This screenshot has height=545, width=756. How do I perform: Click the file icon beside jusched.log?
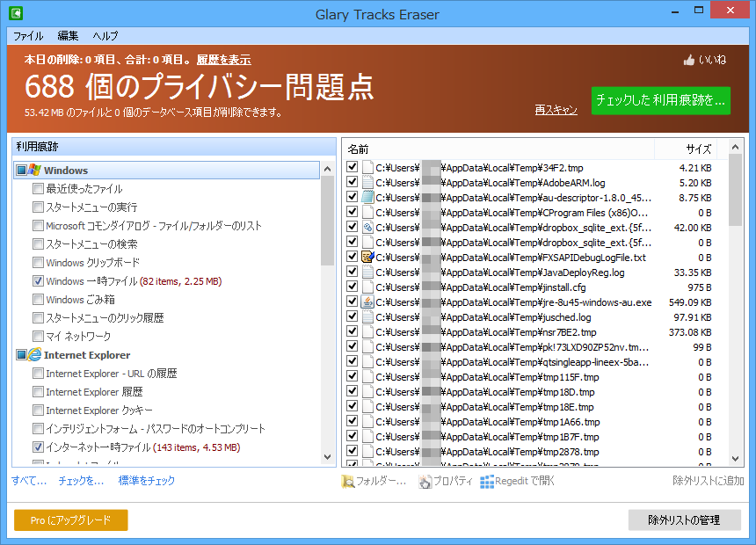click(x=367, y=316)
